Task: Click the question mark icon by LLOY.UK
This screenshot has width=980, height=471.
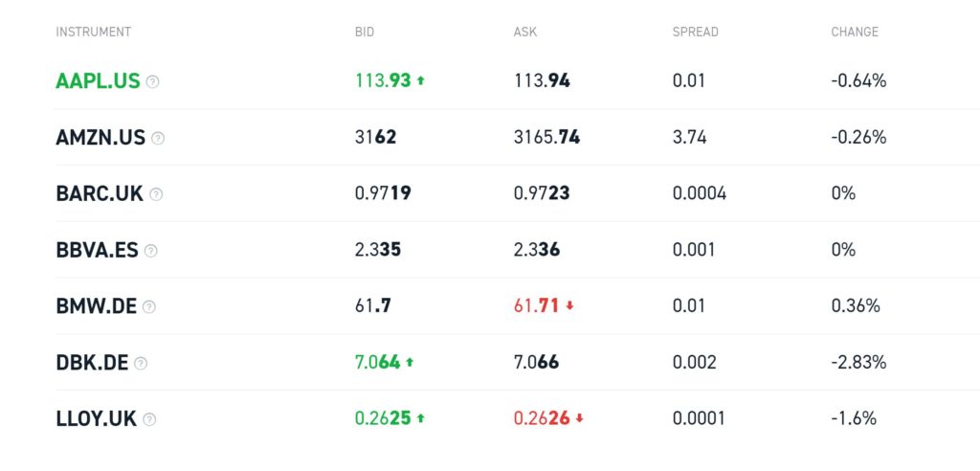Action: click(148, 419)
